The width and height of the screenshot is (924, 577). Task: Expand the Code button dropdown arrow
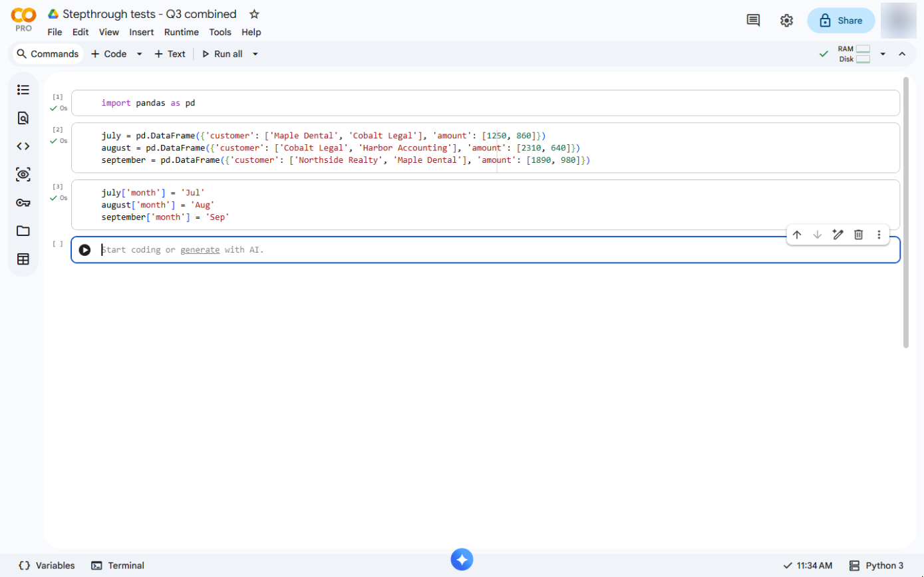pyautogui.click(x=139, y=54)
